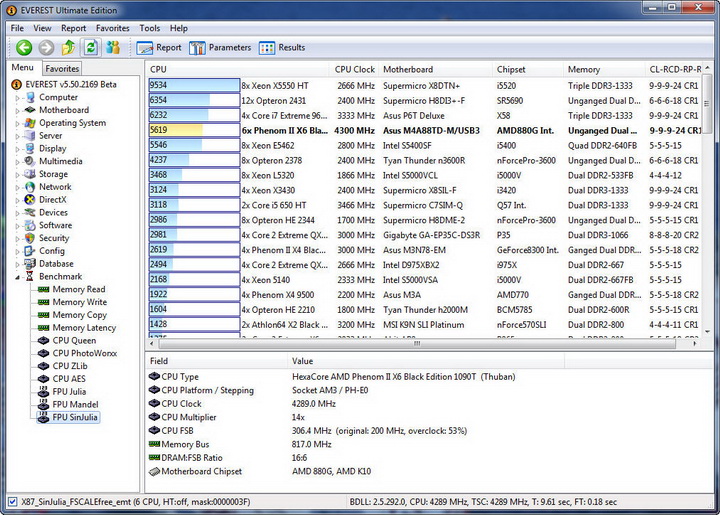Click the 6354 score bar for Opteron 2431

(x=194, y=101)
